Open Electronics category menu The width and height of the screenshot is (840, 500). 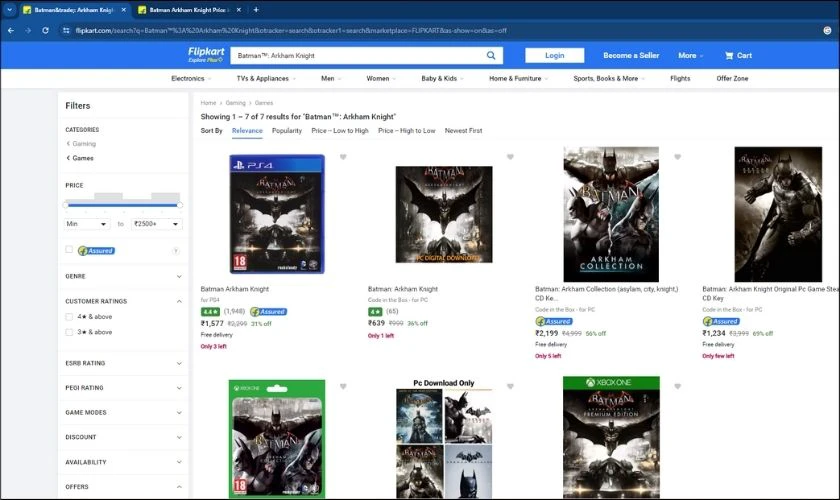191,78
